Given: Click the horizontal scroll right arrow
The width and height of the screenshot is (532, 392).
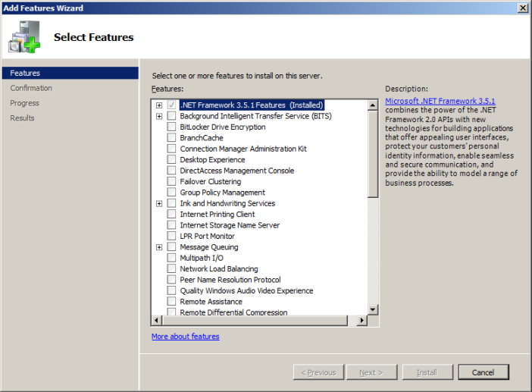Looking at the screenshot, I should [x=362, y=320].
